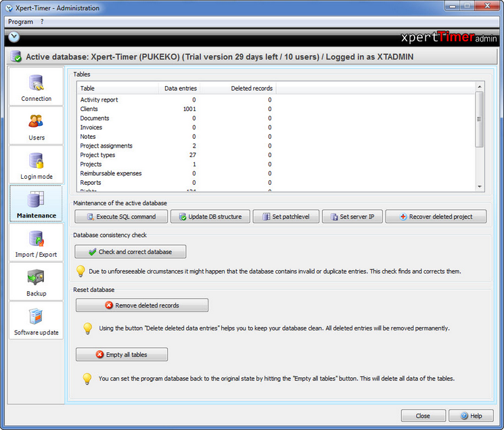Image resolution: width=504 pixels, height=430 pixels.
Task: Click the 1001 data entries value for Clients
Action: pos(189,109)
